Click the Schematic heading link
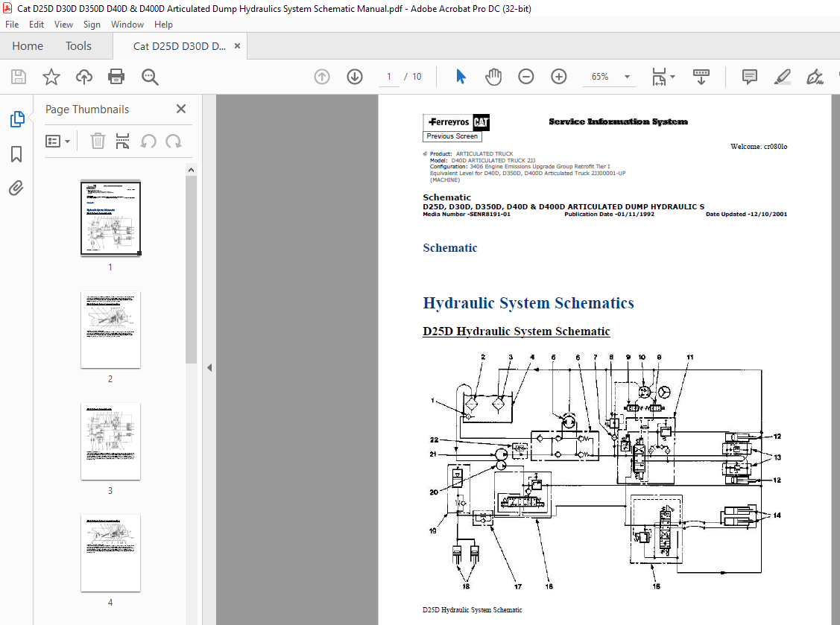Screen dimensions: 840x625 (x=449, y=248)
